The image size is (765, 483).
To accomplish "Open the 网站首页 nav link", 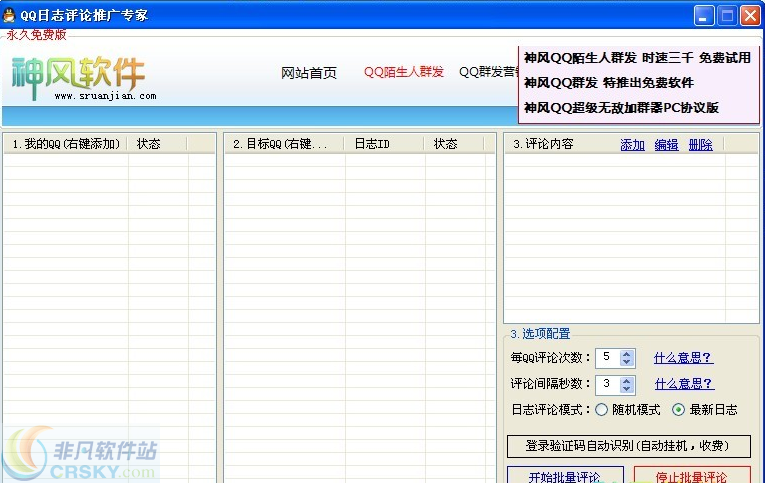I will click(309, 73).
